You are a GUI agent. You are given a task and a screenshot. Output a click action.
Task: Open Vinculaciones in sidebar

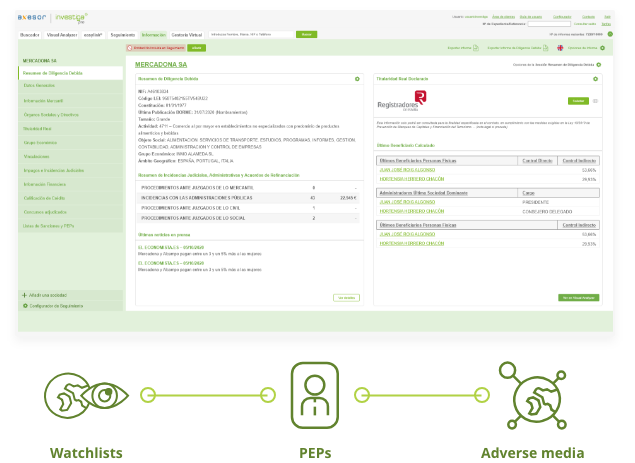tap(70, 156)
